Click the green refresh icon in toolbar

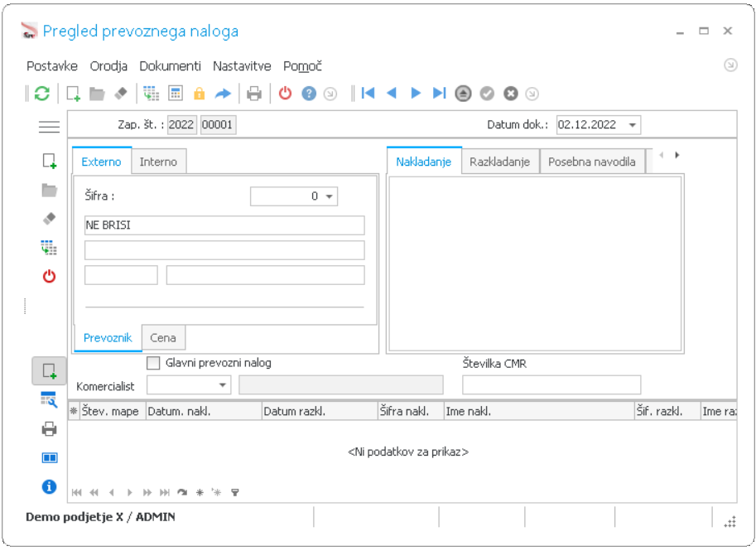[x=42, y=93]
